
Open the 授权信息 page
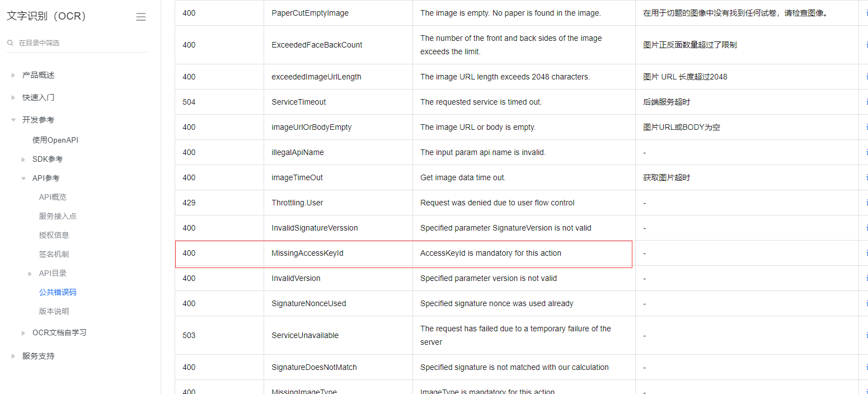tap(54, 235)
